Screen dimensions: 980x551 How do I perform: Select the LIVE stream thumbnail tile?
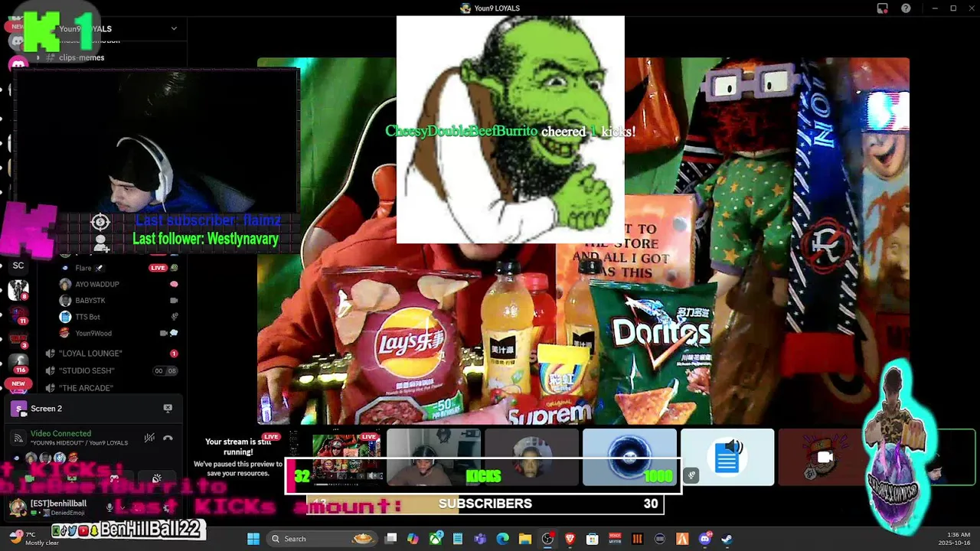[335, 457]
